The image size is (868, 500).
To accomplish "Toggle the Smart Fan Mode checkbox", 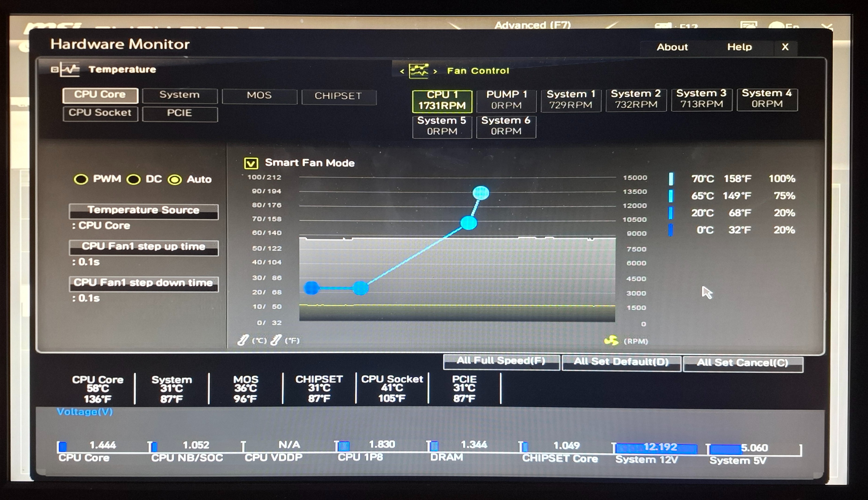I will pyautogui.click(x=251, y=163).
